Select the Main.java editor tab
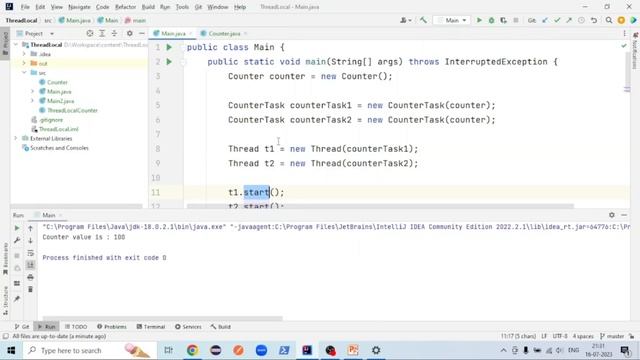640x360 pixels. pos(173,33)
